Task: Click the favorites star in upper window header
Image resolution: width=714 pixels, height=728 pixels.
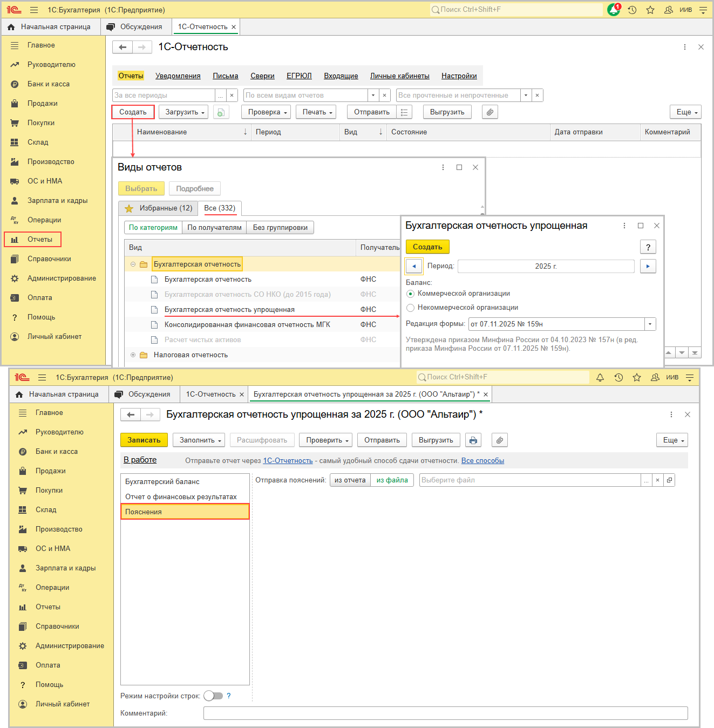Action: tap(650, 10)
